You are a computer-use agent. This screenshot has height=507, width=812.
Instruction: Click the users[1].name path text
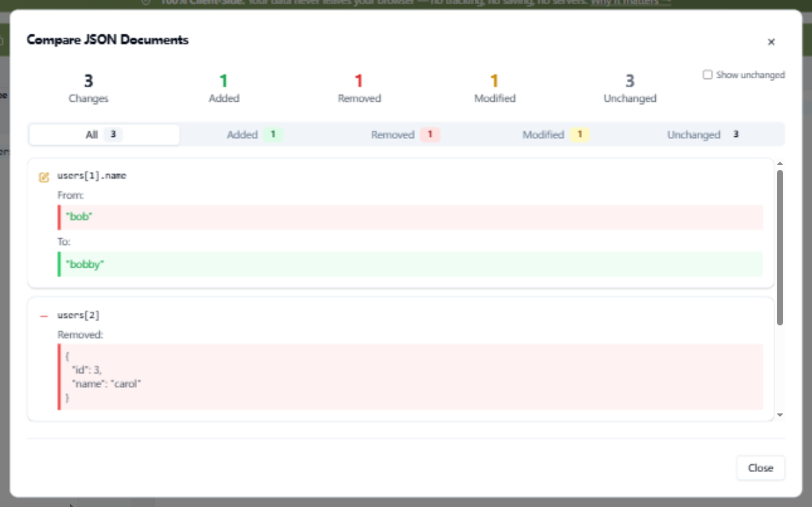pos(92,175)
